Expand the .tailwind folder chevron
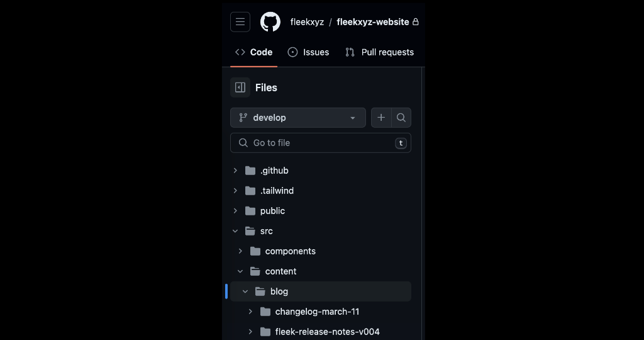This screenshot has width=644, height=340. [x=235, y=190]
